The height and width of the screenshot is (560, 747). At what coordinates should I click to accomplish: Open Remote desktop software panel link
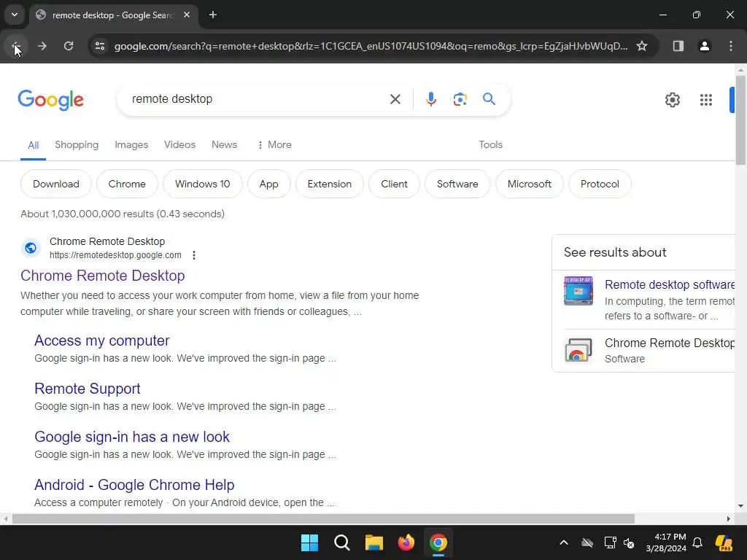670,285
